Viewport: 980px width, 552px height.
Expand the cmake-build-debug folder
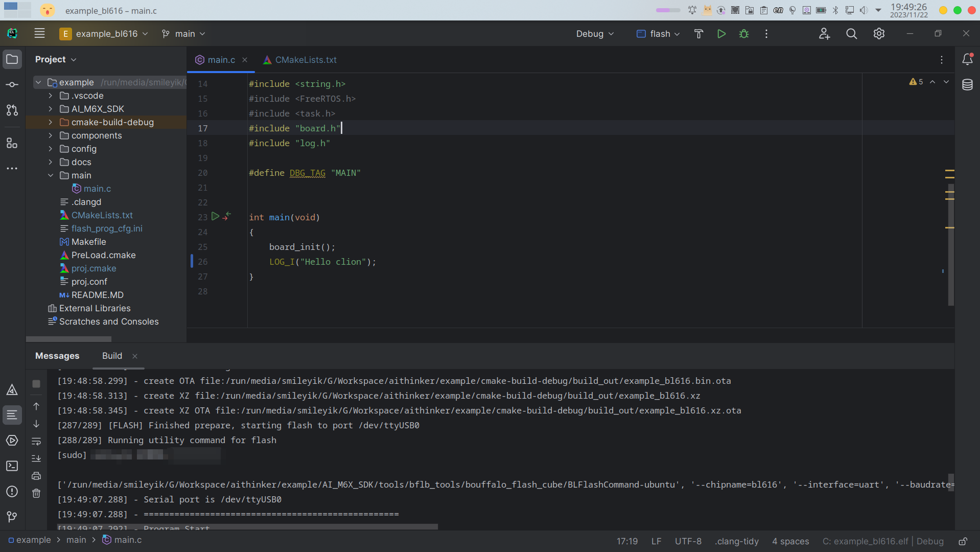point(50,122)
